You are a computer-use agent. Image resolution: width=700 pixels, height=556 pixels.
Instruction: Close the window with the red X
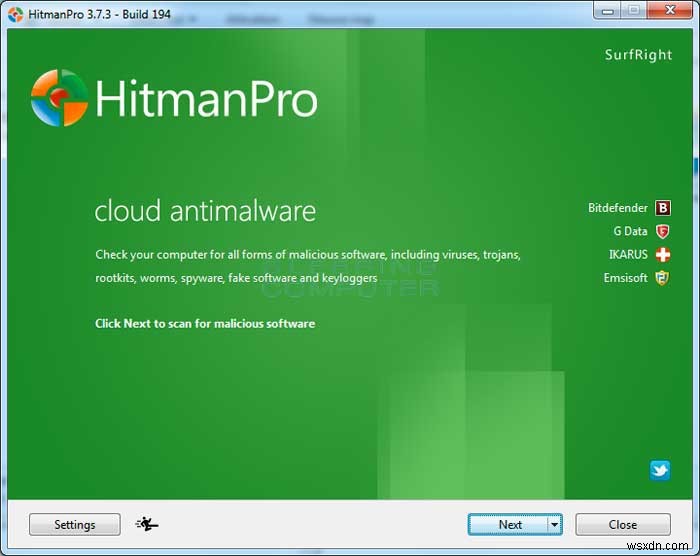[670, 10]
